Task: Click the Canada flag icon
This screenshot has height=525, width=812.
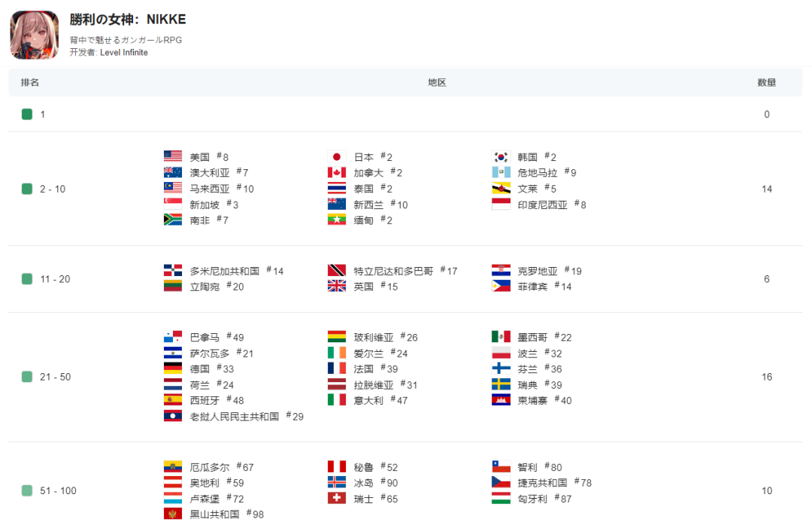Action: click(x=337, y=173)
